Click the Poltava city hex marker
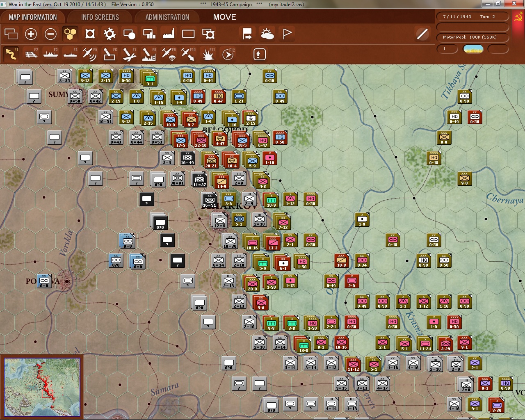The height and width of the screenshot is (420, 525). point(67,281)
